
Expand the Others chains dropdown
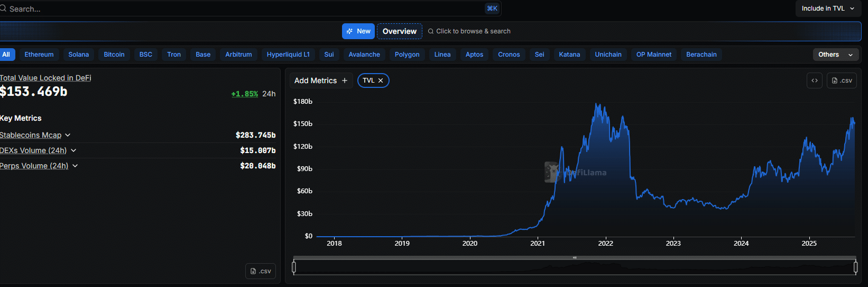tap(836, 55)
